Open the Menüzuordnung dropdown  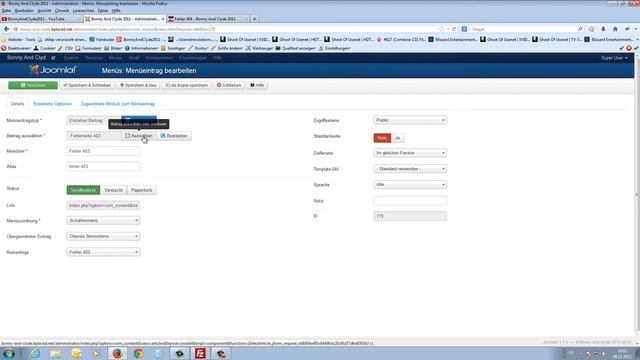pyautogui.click(x=103, y=220)
